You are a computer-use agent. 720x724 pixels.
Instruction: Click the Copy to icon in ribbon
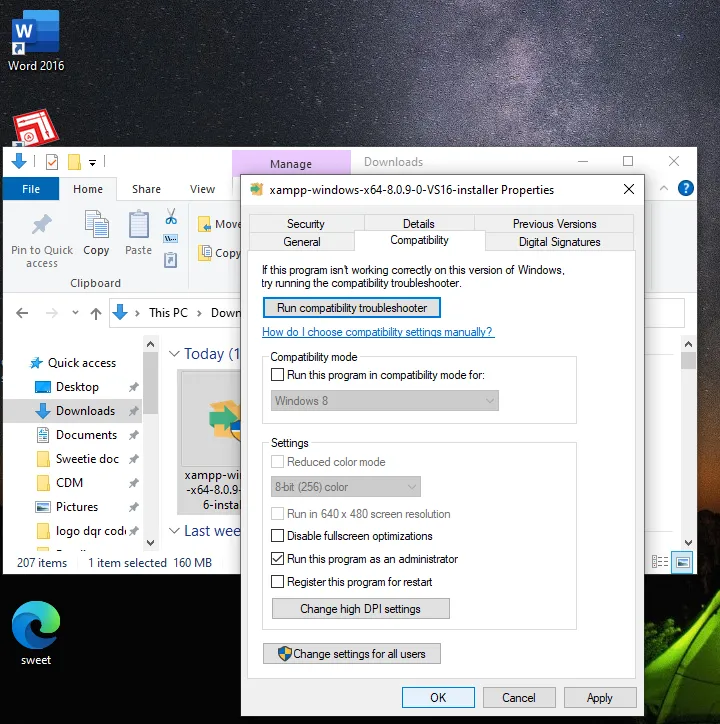[x=205, y=253]
